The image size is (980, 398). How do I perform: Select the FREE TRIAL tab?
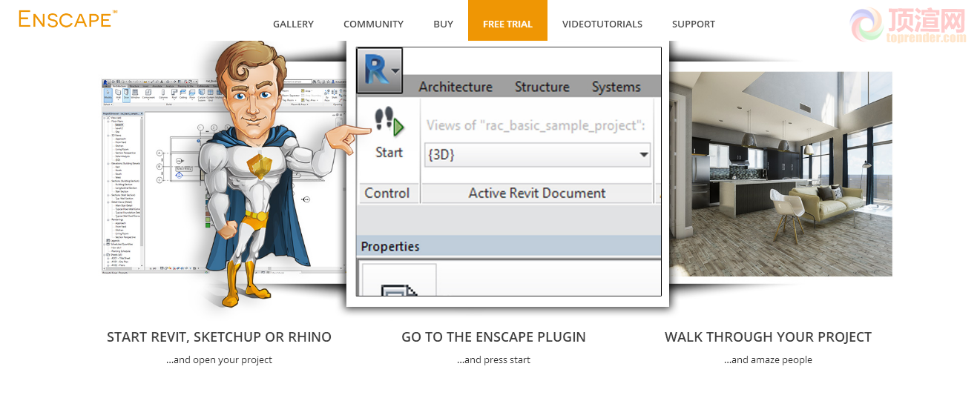[x=507, y=21]
